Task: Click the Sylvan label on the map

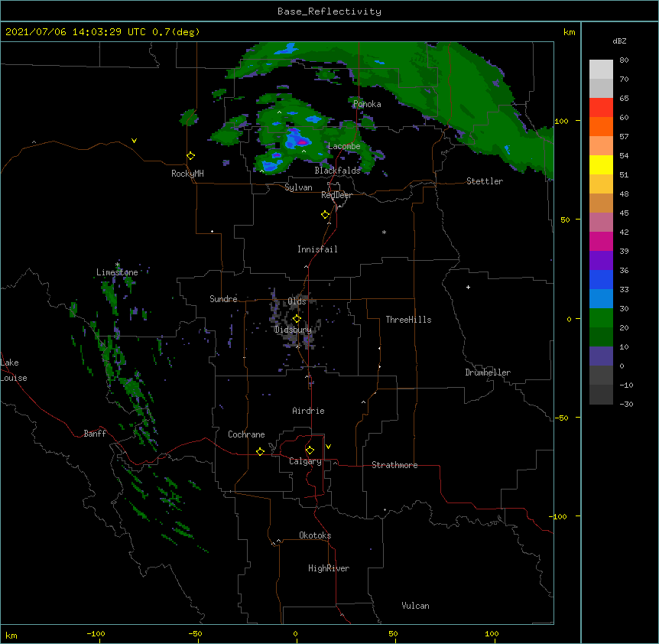Action: (x=298, y=187)
